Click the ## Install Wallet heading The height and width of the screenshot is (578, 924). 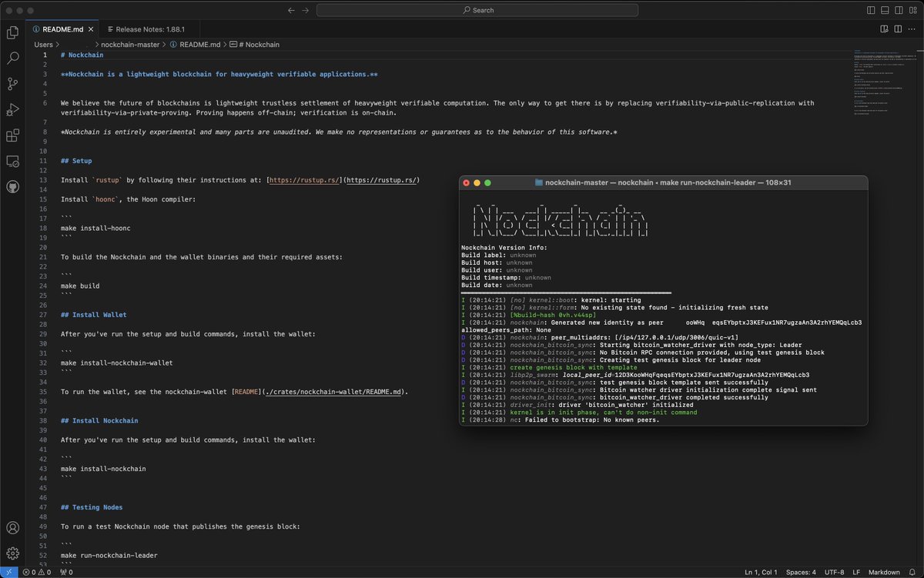tap(94, 315)
